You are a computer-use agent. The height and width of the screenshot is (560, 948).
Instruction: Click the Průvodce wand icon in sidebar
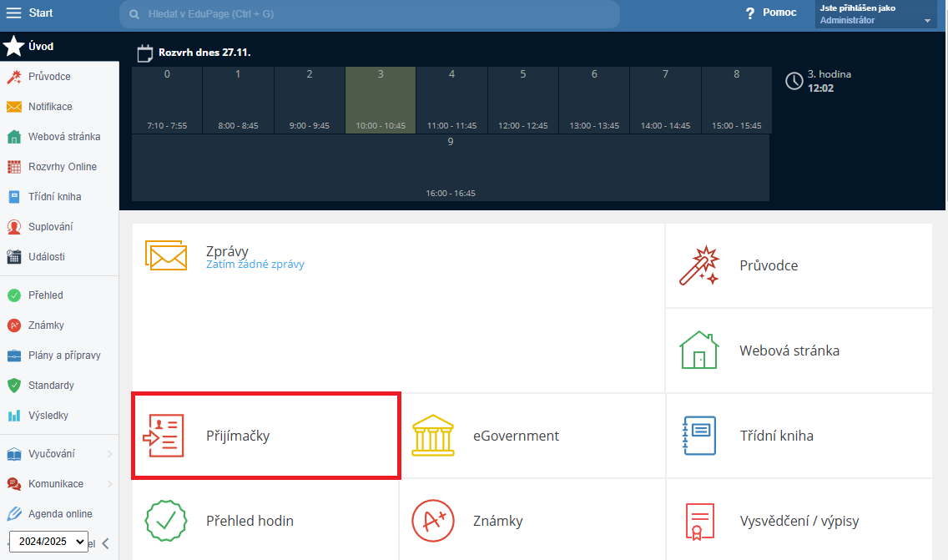point(13,76)
